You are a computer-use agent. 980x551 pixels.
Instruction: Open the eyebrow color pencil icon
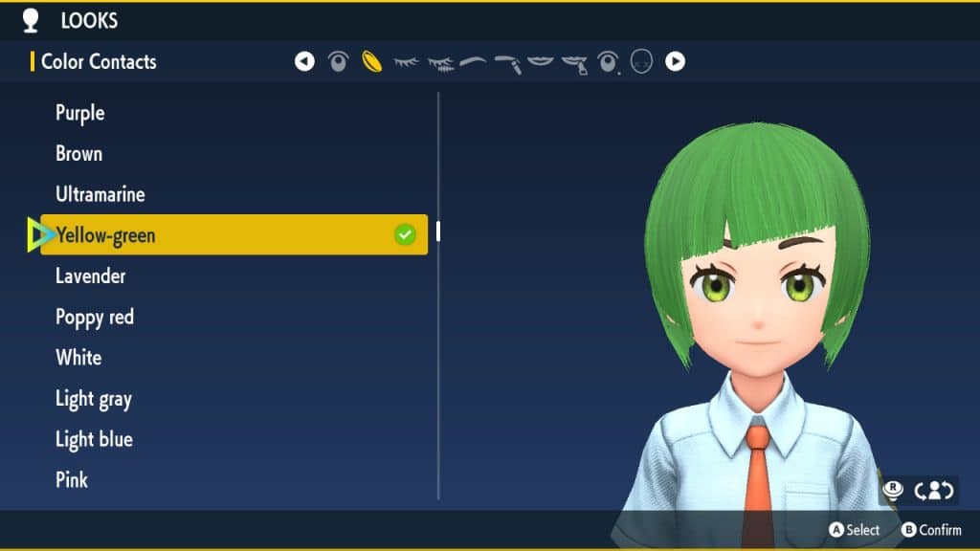click(x=507, y=64)
